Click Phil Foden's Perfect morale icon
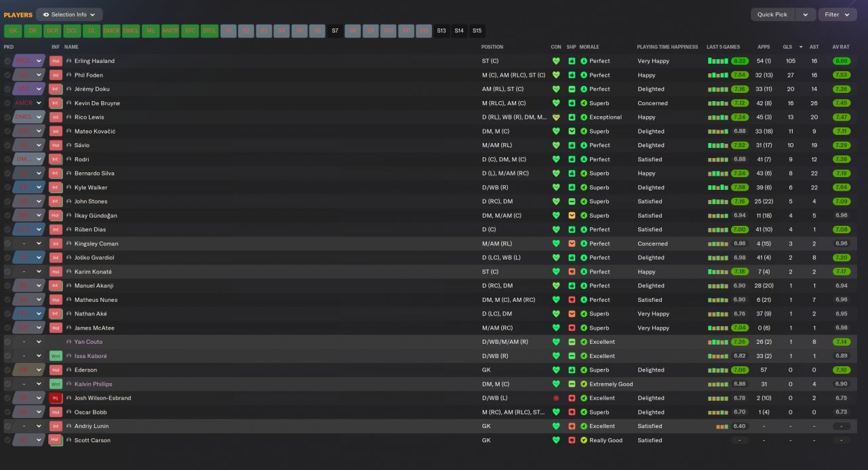 click(584, 75)
